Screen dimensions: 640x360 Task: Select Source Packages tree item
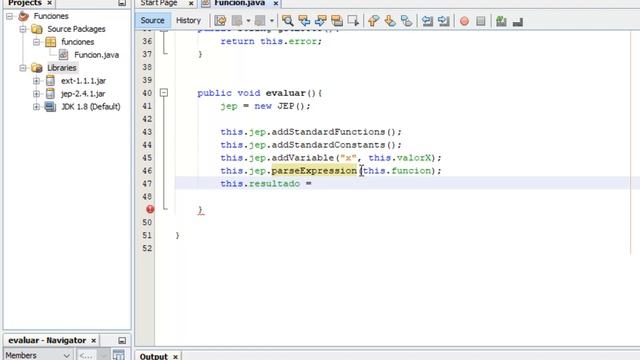tap(76, 29)
